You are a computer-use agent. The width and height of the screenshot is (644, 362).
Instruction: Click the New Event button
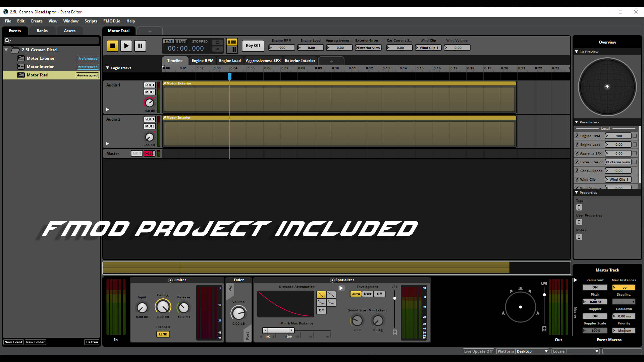click(x=13, y=342)
